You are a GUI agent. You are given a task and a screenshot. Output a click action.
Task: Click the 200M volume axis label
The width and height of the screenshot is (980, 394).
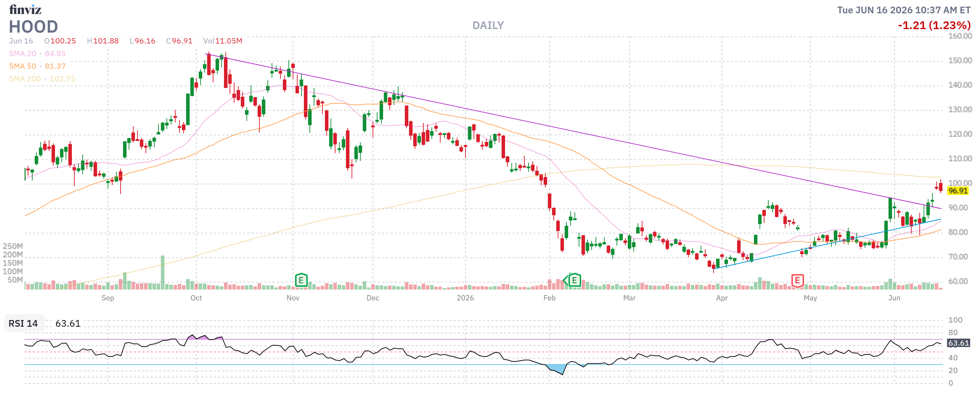click(13, 255)
